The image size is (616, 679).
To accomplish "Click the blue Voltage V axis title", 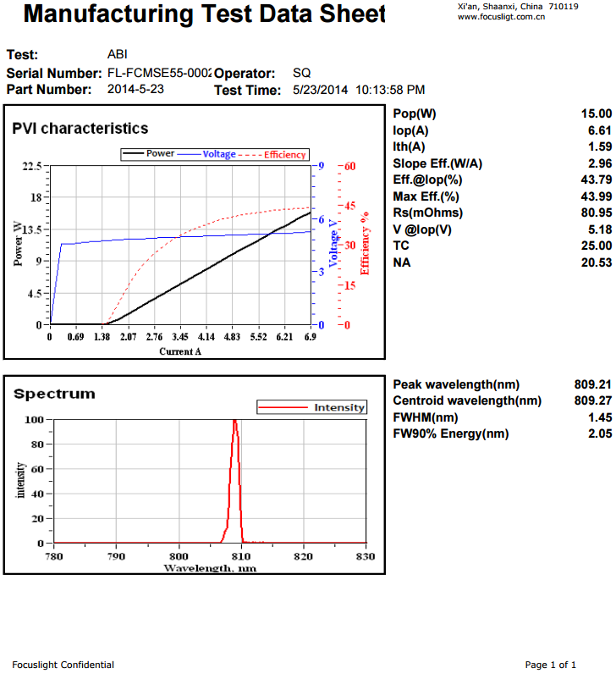I will coord(333,243).
